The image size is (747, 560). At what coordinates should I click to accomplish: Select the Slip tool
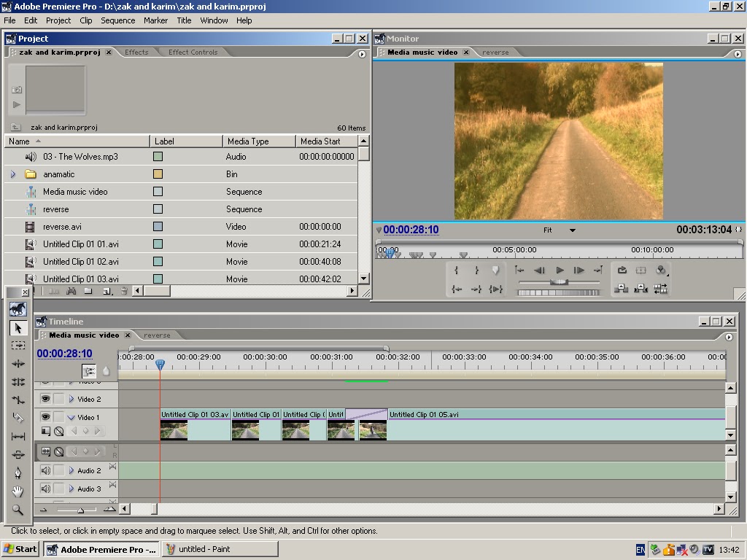click(18, 436)
